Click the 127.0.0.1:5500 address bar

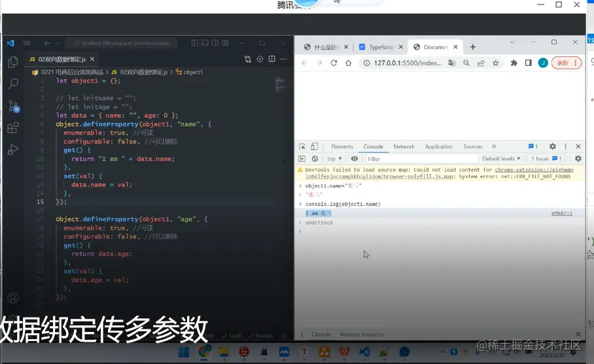click(x=408, y=63)
